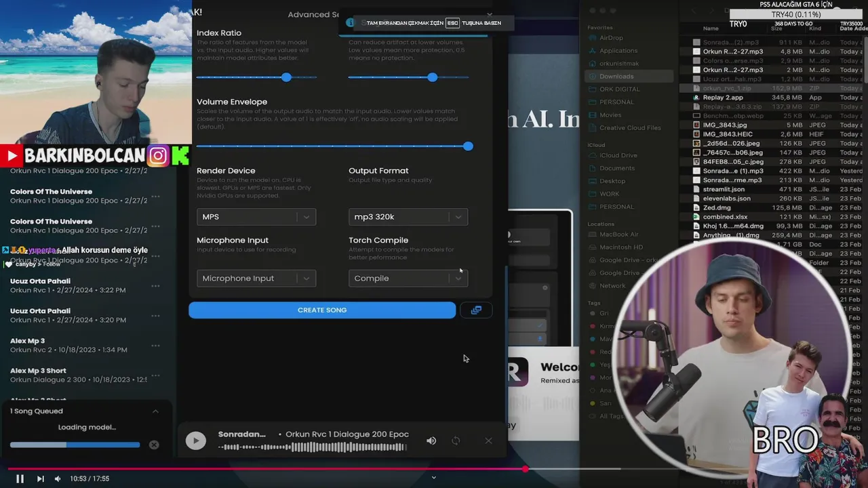Open Applications in Finder sidebar
The width and height of the screenshot is (868, 488).
pos(618,51)
